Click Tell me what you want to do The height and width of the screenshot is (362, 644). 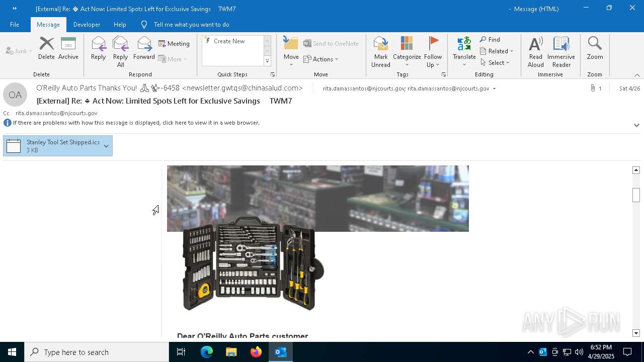(191, 25)
